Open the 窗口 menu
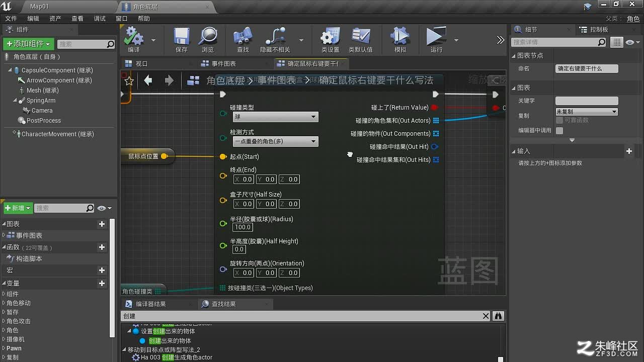 pyautogui.click(x=121, y=19)
